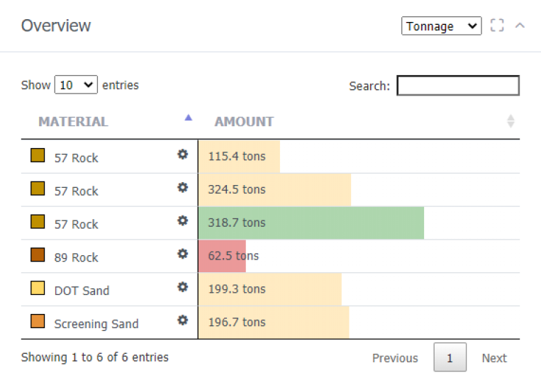Screen dimensions: 541x392
Task: Open Screening Sand gear settings
Action: (182, 320)
